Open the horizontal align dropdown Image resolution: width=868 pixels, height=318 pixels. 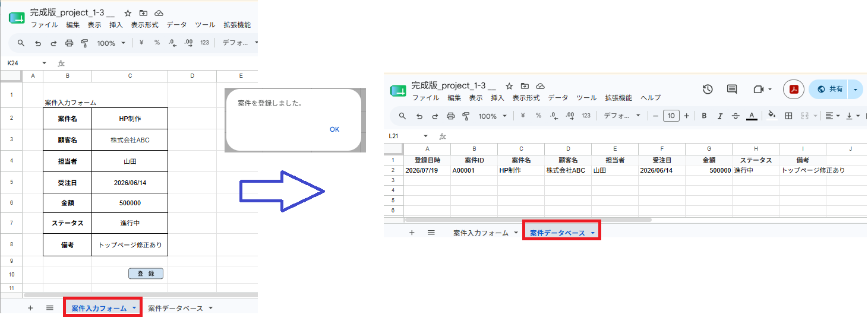(x=832, y=116)
